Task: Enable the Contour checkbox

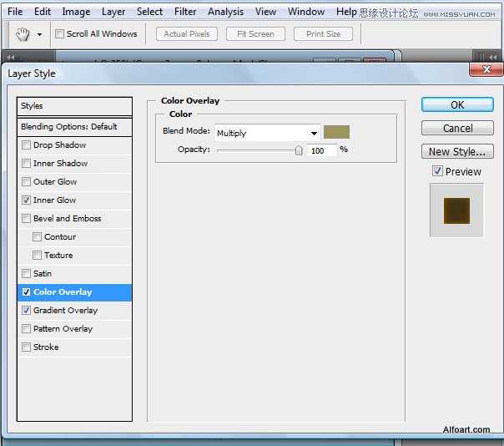Action: pos(37,237)
